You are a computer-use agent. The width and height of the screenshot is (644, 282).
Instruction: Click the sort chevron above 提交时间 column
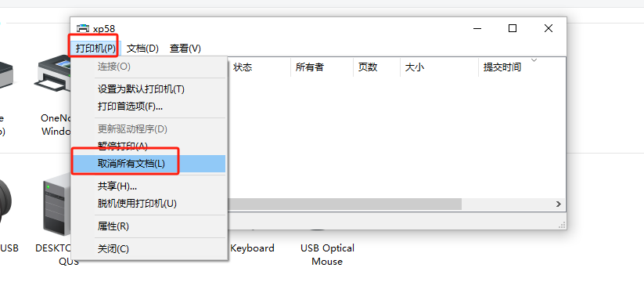tap(534, 60)
